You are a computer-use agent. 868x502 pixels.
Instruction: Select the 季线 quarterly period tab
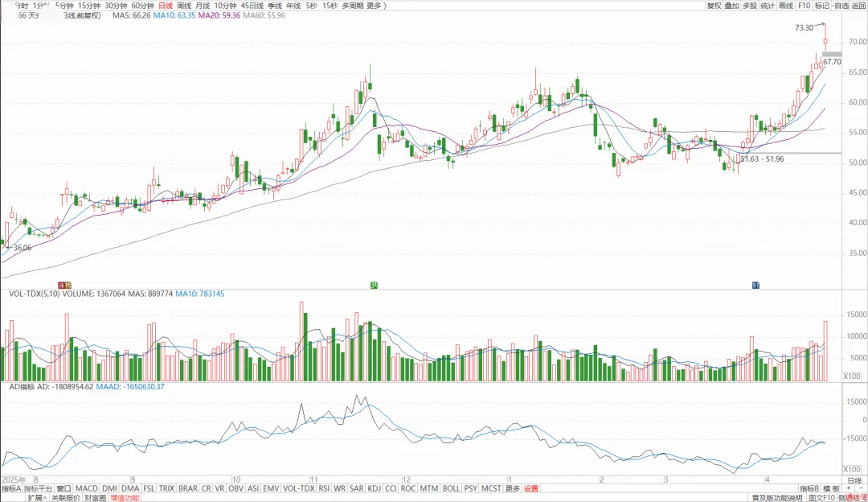(x=275, y=6)
